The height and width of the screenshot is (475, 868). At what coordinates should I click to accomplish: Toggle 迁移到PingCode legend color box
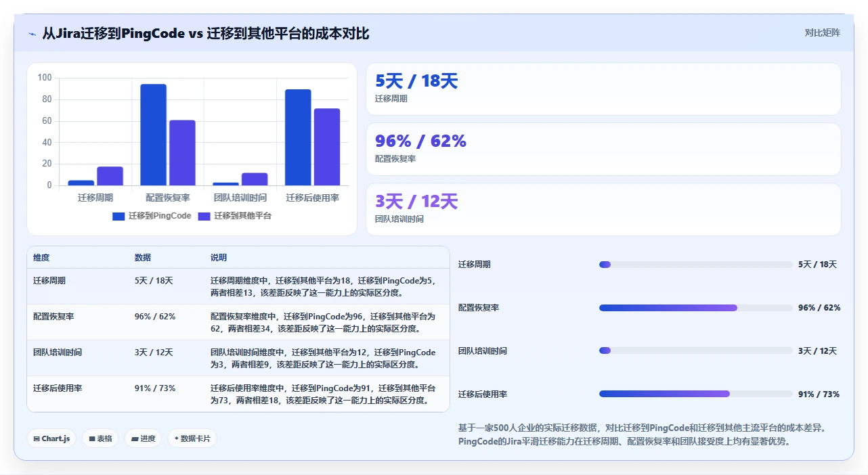coord(118,216)
